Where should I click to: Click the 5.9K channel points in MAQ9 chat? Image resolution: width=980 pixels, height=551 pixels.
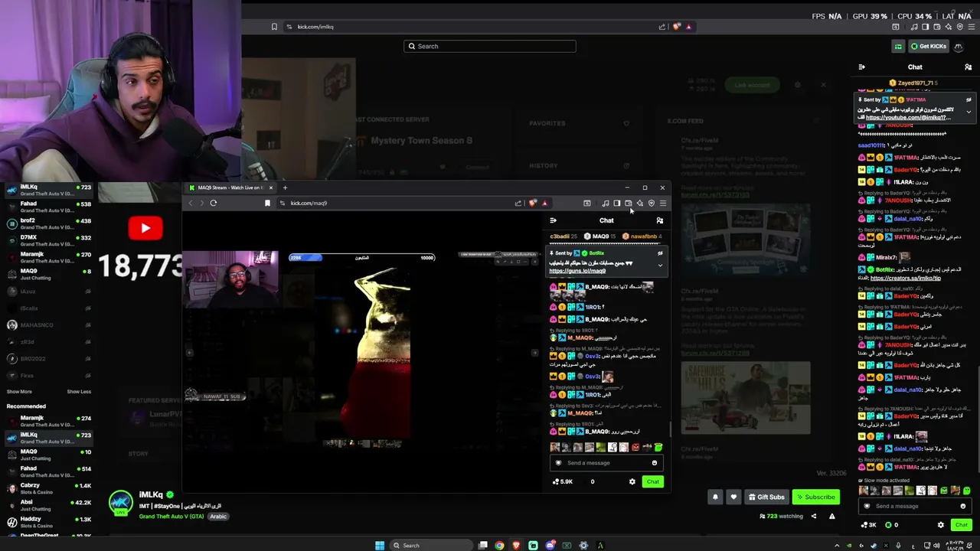click(x=563, y=481)
